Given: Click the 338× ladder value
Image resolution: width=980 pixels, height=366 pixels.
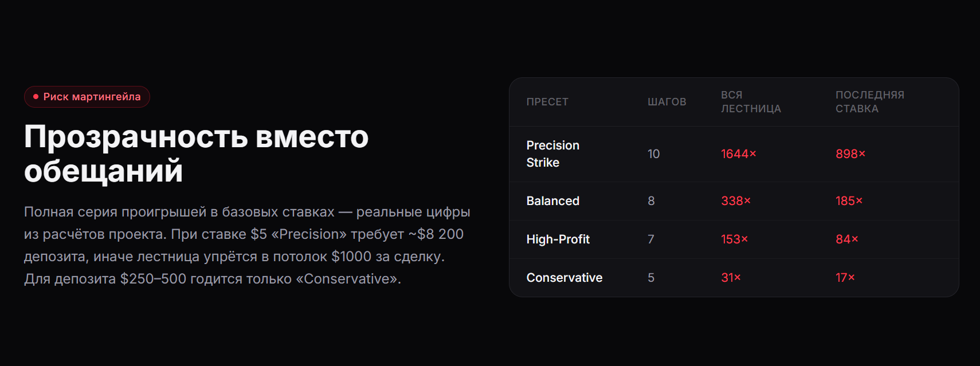Looking at the screenshot, I should pyautogui.click(x=735, y=201).
